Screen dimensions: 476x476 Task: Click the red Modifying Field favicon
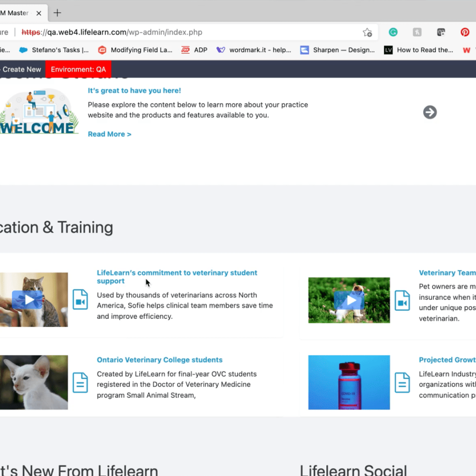[102, 50]
